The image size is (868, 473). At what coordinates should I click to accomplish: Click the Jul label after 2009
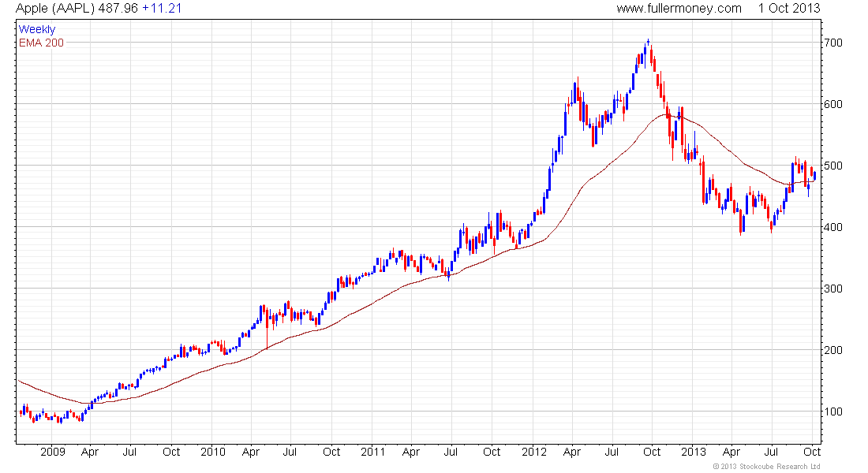pyautogui.click(x=129, y=452)
